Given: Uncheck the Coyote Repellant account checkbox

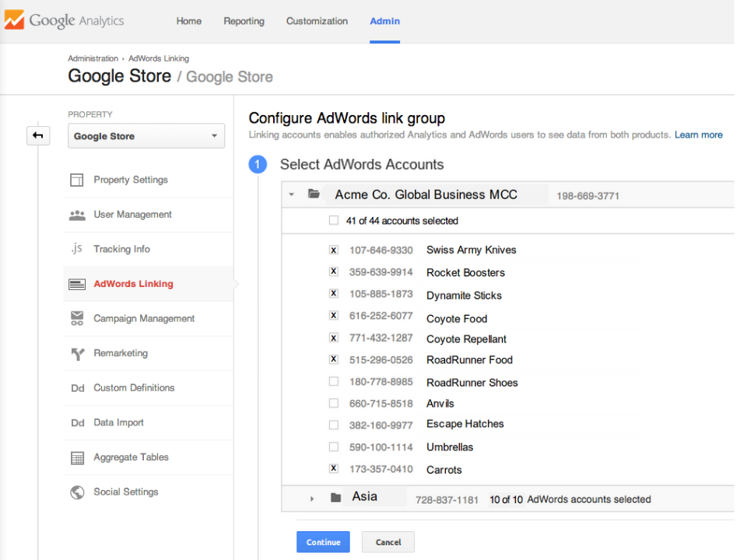Looking at the screenshot, I should 334,338.
